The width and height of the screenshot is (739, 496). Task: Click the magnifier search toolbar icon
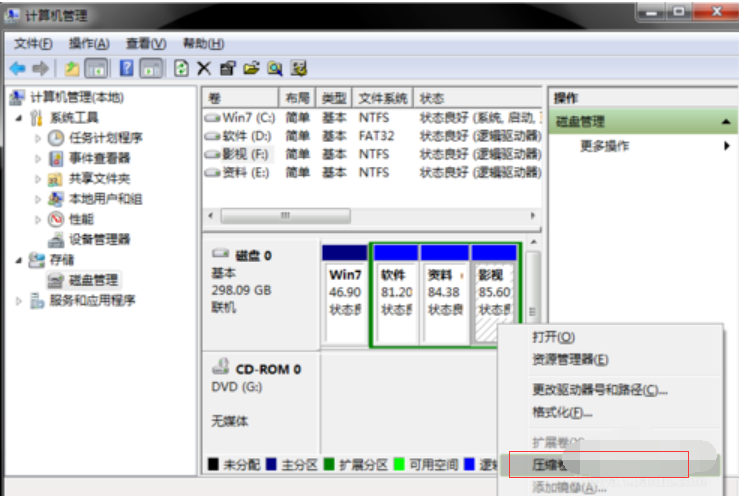coord(272,68)
